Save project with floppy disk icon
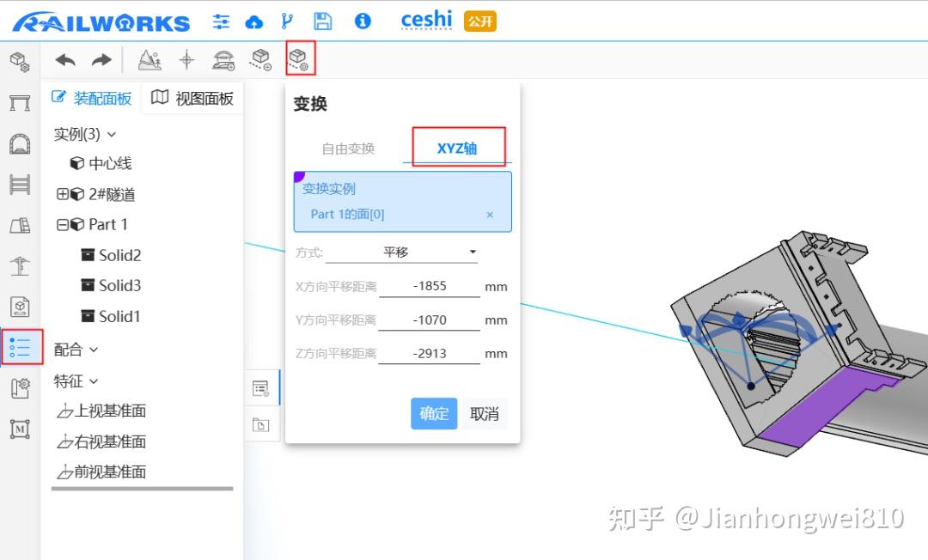The height and width of the screenshot is (560, 928). [322, 21]
